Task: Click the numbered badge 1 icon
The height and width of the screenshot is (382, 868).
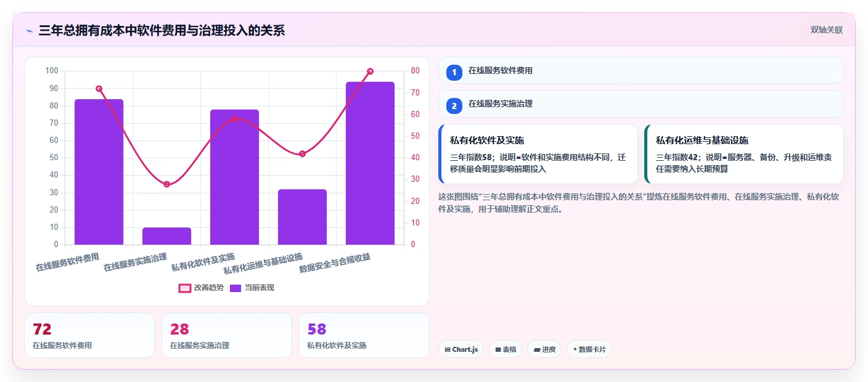Action: [454, 72]
